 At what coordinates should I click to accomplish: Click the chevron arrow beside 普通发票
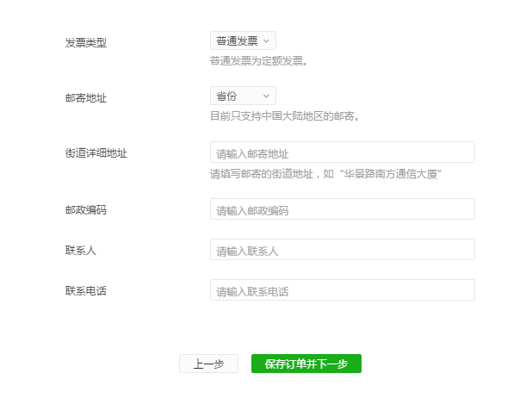pyautogui.click(x=266, y=41)
